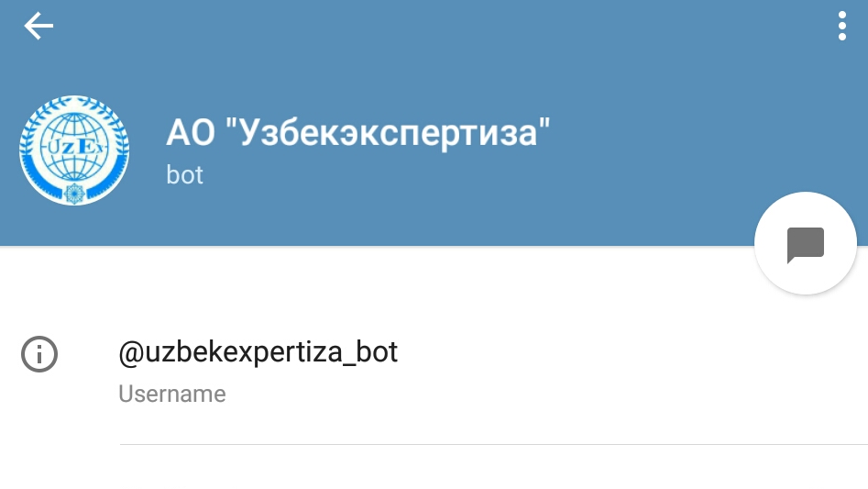Click the @ symbol of the username
The height and width of the screenshot is (489, 868).
(132, 353)
